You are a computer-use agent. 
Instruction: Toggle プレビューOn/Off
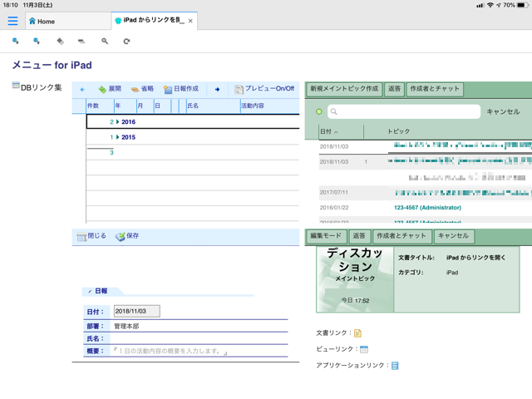(x=264, y=89)
